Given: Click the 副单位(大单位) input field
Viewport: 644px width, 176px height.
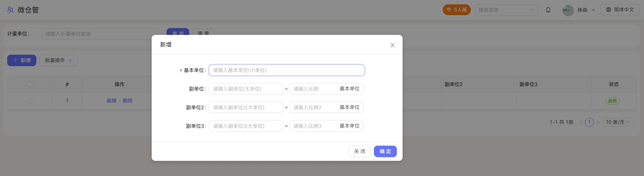Looking at the screenshot, I should tap(246, 89).
